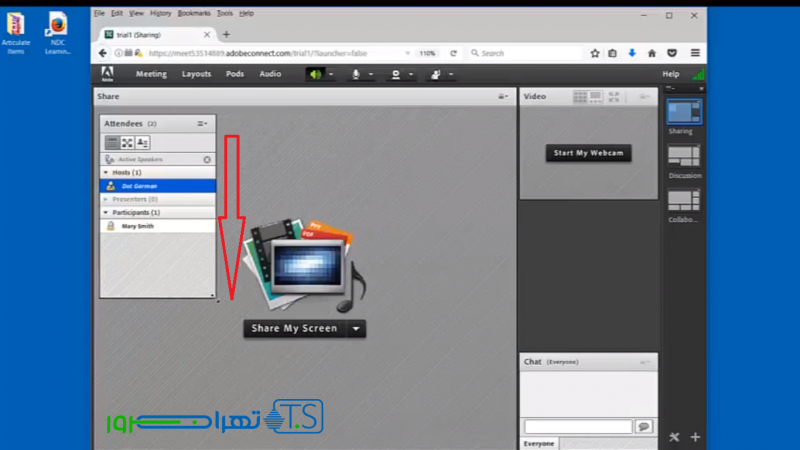Open the Pods menu
The image size is (800, 450).
[x=234, y=74]
